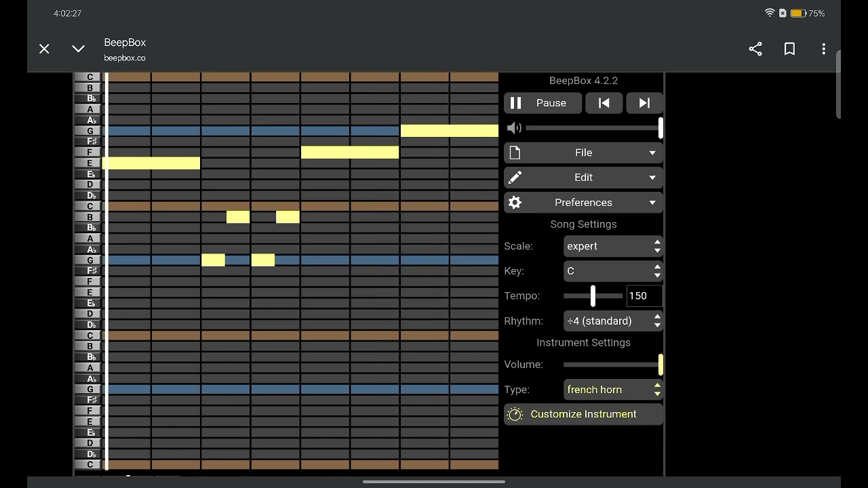
Task: Change instrument type from french horn
Action: (613, 390)
